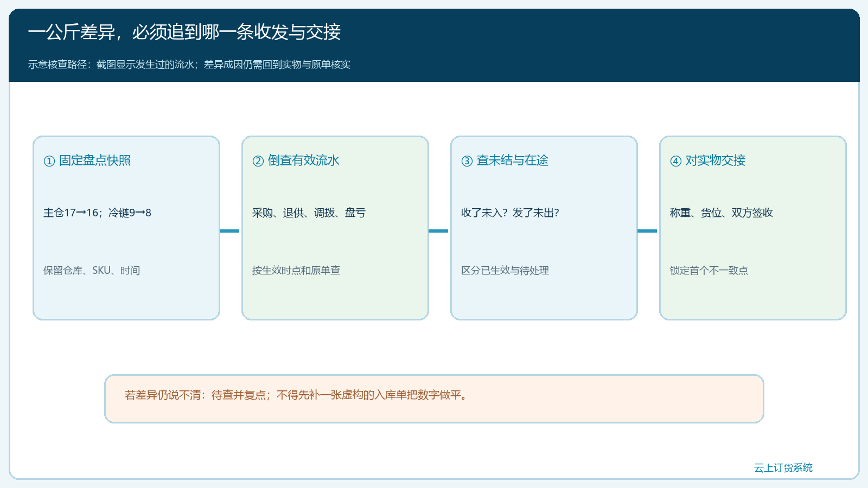The image size is (868, 488).
Task: Click the text 主仓17→16；冷链9→8
Action: [97, 213]
